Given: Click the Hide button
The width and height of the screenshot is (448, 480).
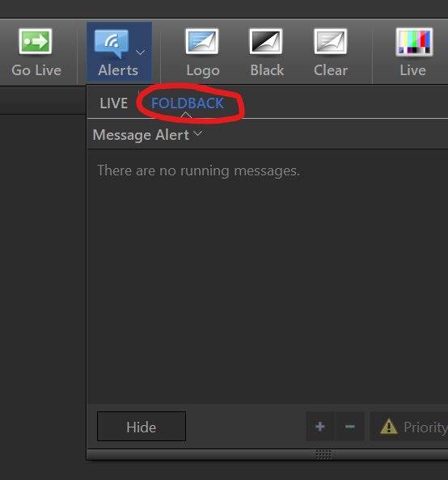Looking at the screenshot, I should click(x=142, y=427).
